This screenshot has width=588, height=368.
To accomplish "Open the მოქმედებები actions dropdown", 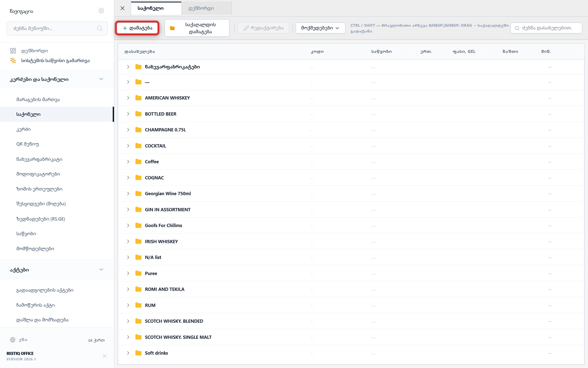I will (320, 28).
